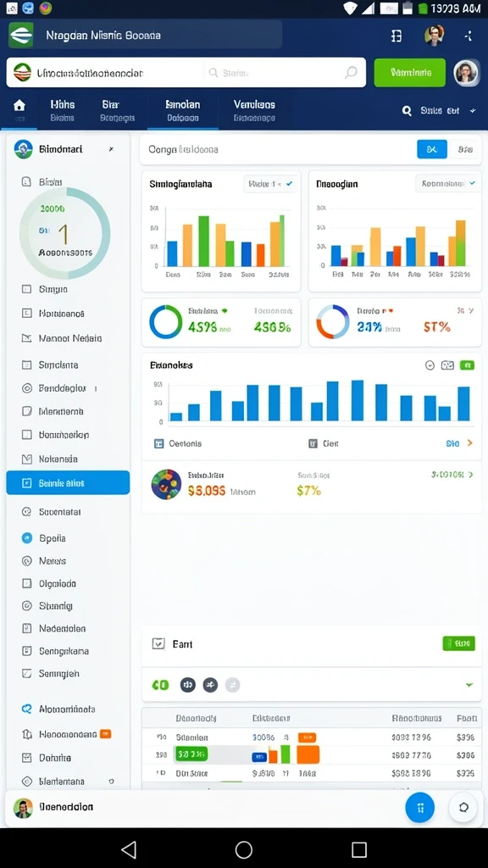488x868 pixels.
Task: Toggle the checkbox next to Eant
Action: (158, 643)
